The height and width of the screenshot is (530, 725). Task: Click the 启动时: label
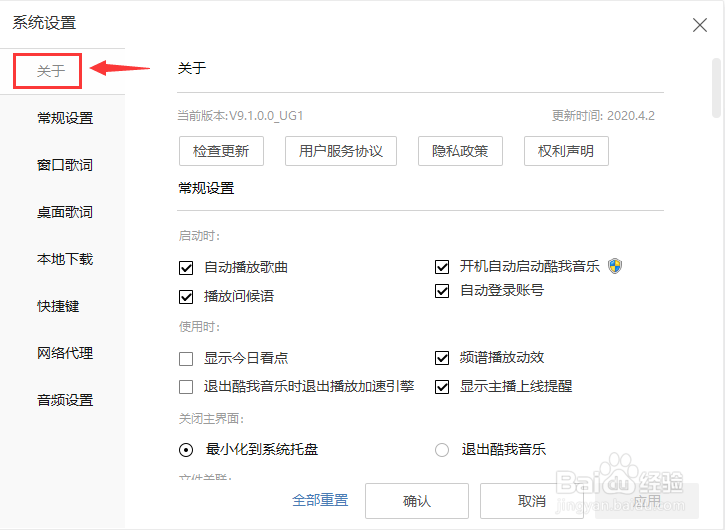point(199,236)
